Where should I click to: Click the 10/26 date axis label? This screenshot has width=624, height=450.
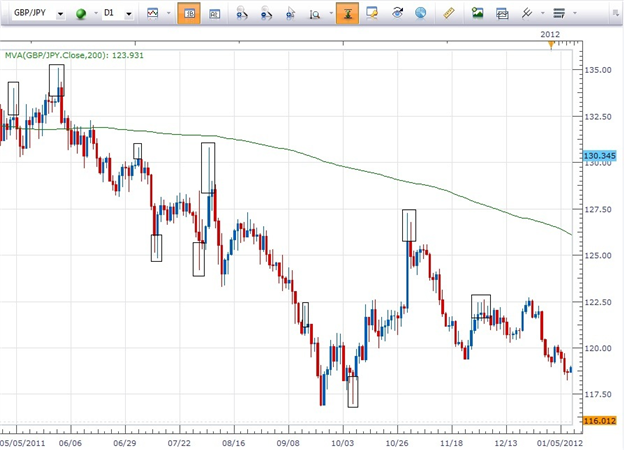pos(397,443)
